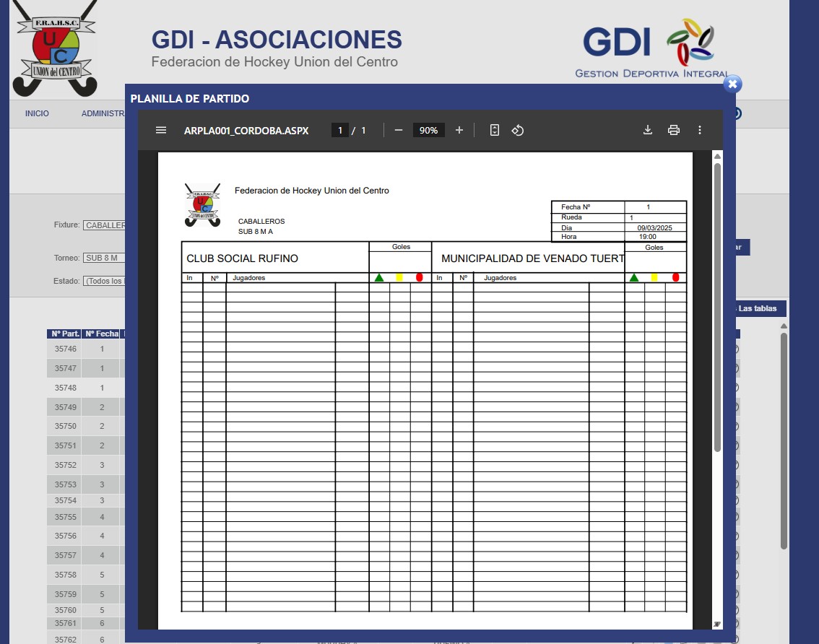Click the Las tablas button

point(757,308)
